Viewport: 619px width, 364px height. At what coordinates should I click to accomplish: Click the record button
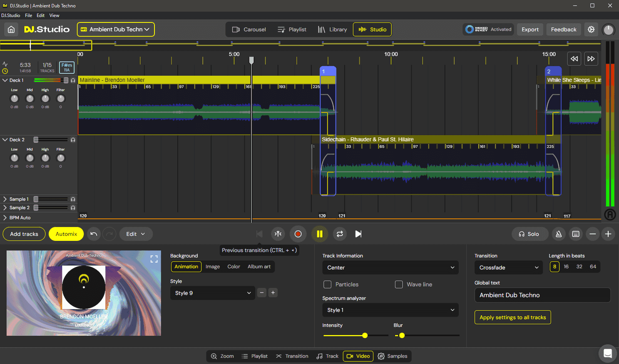[x=298, y=234]
